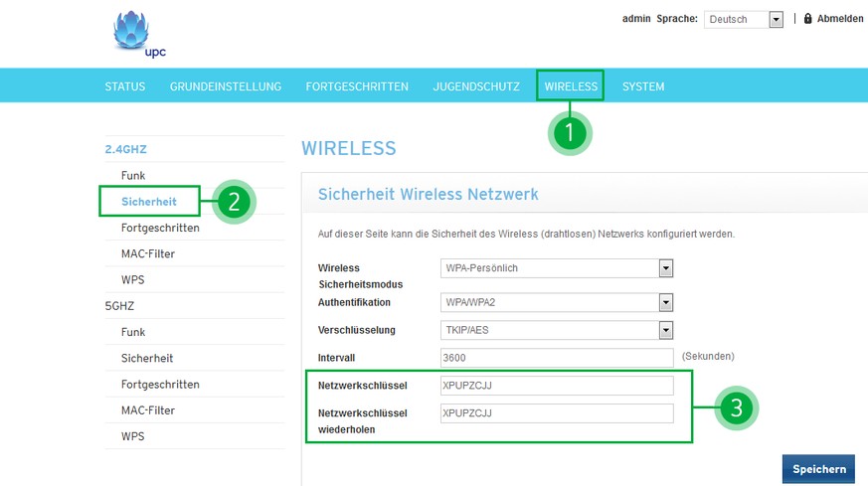
Task: Open the FORTGESCHRITTEN tab in the navigation bar
Action: pyautogui.click(x=357, y=86)
